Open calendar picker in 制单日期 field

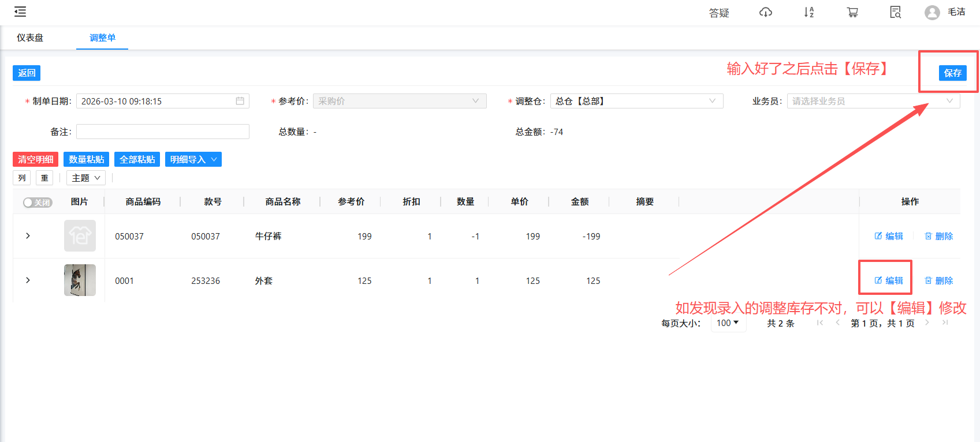click(240, 101)
